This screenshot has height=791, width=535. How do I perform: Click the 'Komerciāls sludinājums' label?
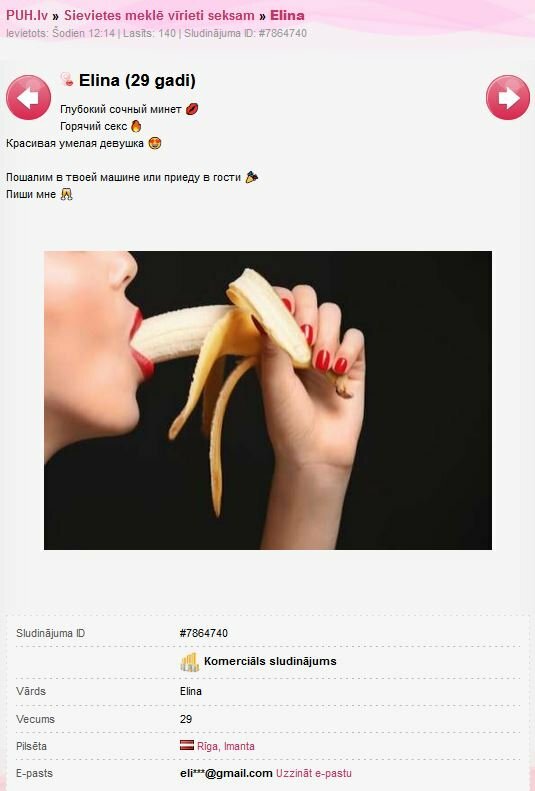tap(270, 661)
